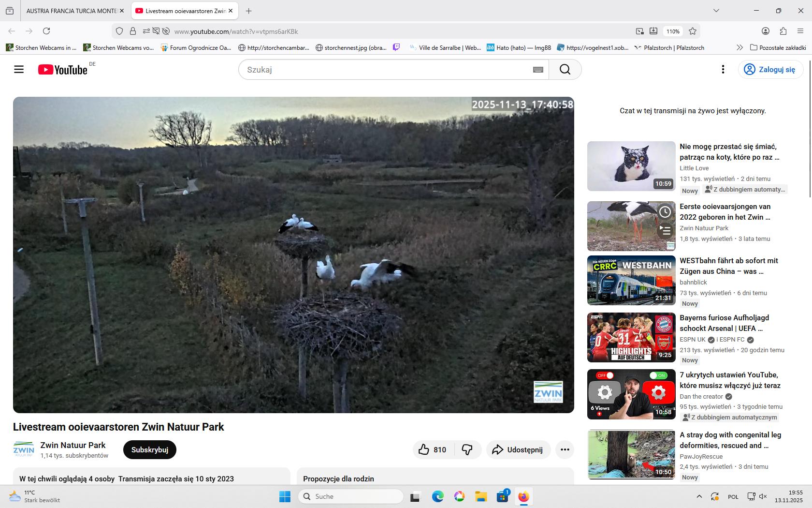Save Eerste ooievaarsjongen to Watch later
Image resolution: width=812 pixels, height=508 pixels.
point(666,212)
